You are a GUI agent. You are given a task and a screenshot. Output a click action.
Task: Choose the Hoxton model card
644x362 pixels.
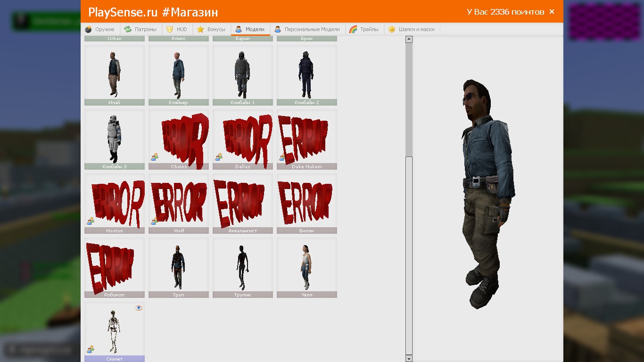coord(115,204)
